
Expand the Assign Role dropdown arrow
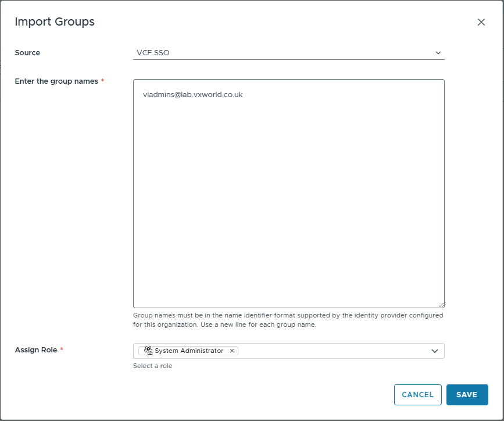pyautogui.click(x=434, y=351)
